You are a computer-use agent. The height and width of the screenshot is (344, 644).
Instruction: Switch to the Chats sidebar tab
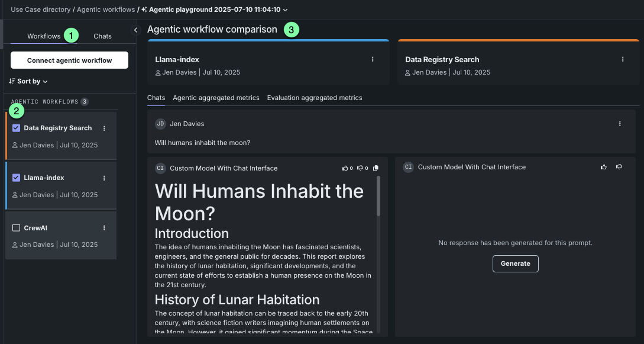102,36
